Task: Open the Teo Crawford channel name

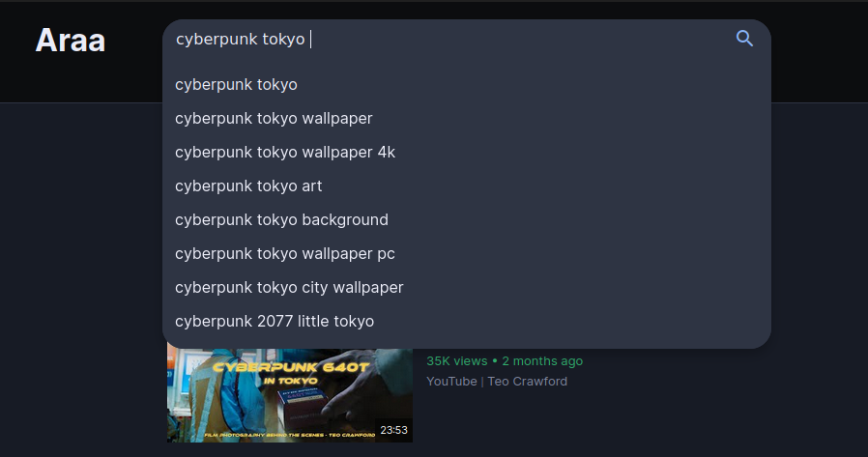Action: coord(527,382)
